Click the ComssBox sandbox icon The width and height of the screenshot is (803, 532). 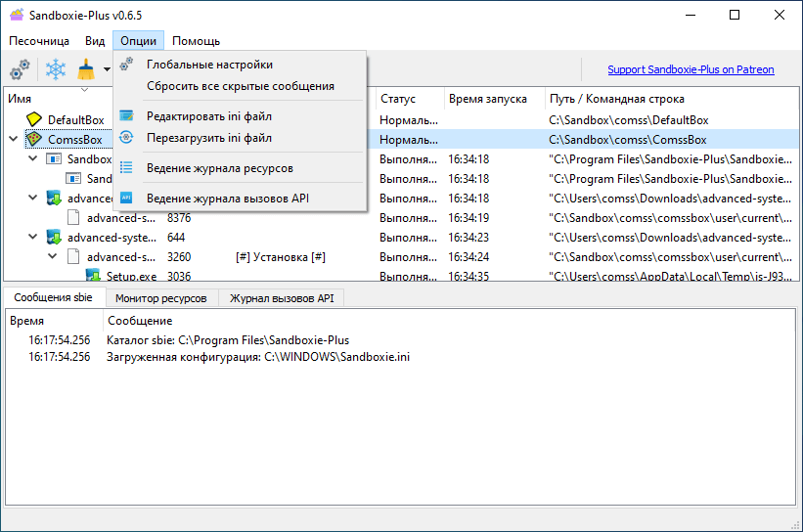pyautogui.click(x=34, y=140)
